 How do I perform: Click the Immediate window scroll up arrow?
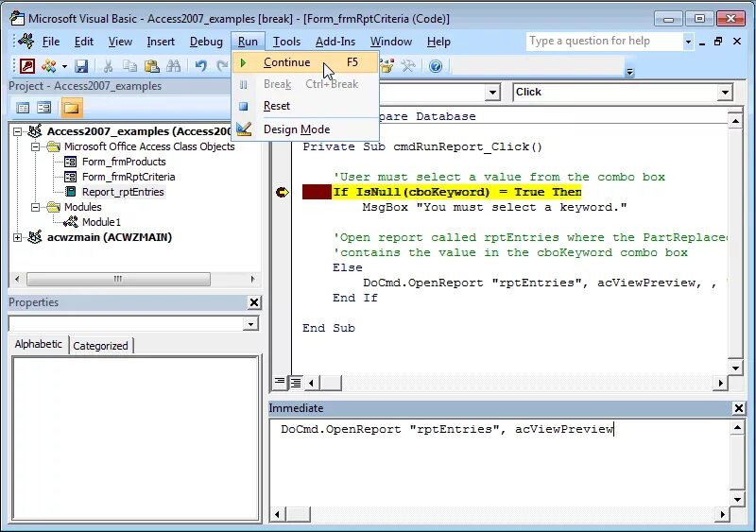coord(737,427)
